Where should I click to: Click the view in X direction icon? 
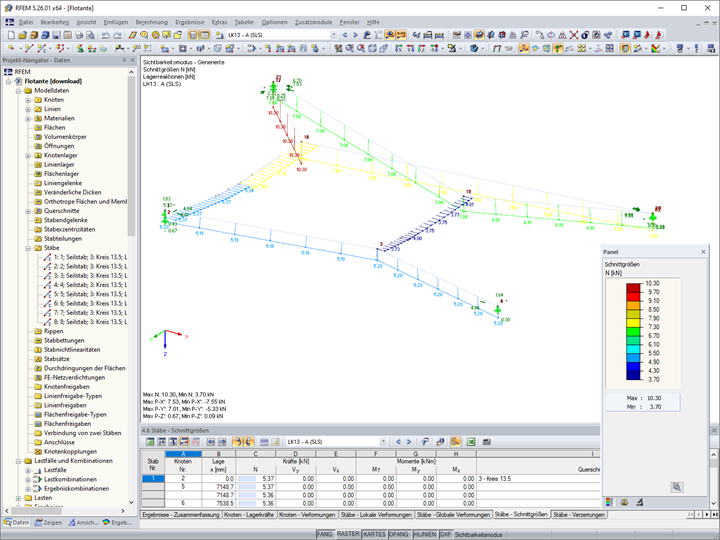[x=399, y=48]
